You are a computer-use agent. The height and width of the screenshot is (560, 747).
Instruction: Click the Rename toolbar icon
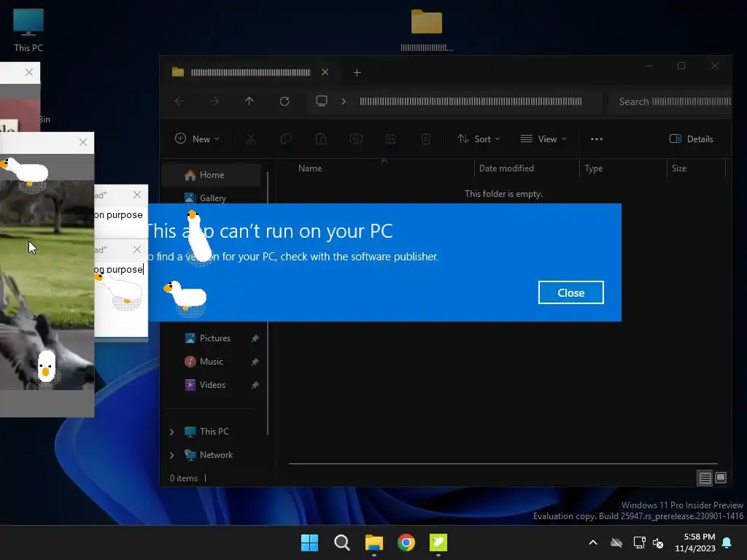tap(356, 139)
